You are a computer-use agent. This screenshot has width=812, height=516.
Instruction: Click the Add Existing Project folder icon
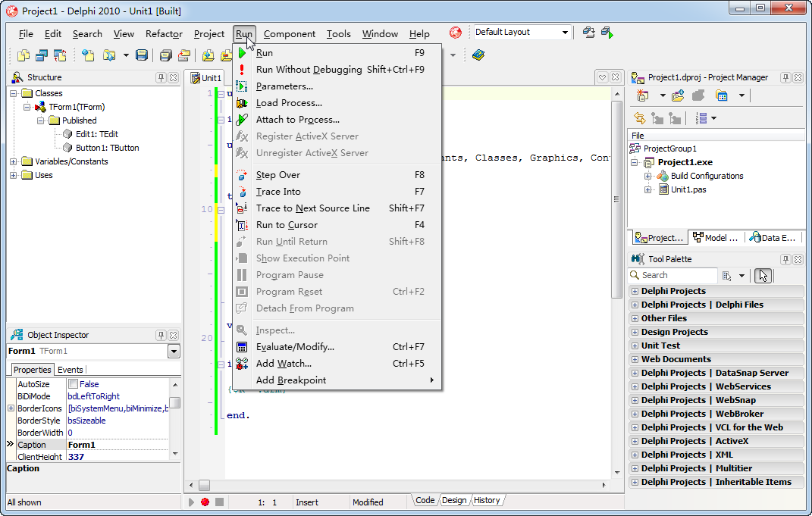tap(677, 95)
